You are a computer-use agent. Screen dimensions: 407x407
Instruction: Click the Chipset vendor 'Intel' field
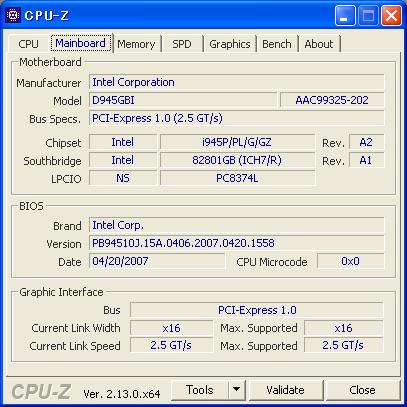[123, 142]
